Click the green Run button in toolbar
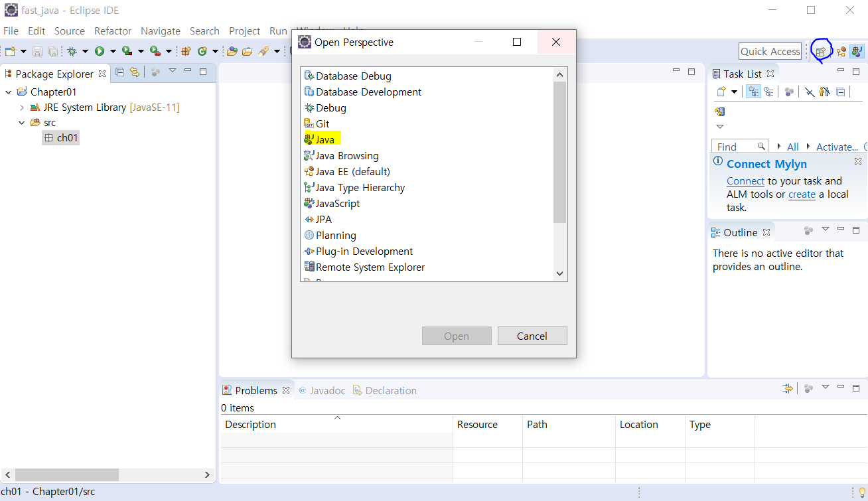868x501 pixels. tap(100, 51)
